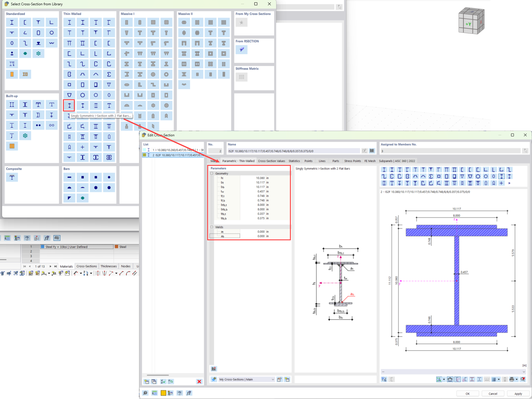The width and height of the screenshot is (532, 399).
Task: Click the h value 10.380 in parameters
Action: point(260,178)
